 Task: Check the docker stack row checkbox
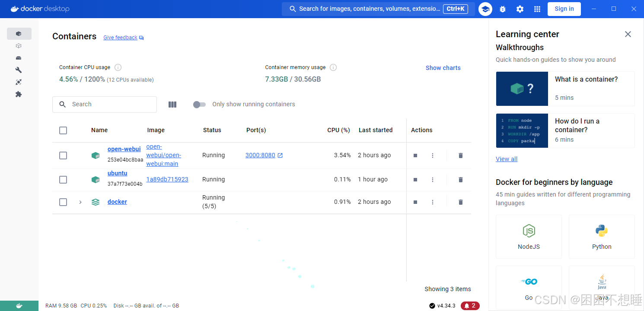(x=63, y=202)
